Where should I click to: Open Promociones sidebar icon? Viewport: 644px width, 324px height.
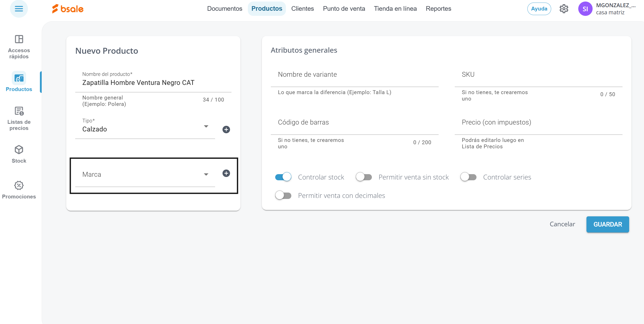(19, 185)
